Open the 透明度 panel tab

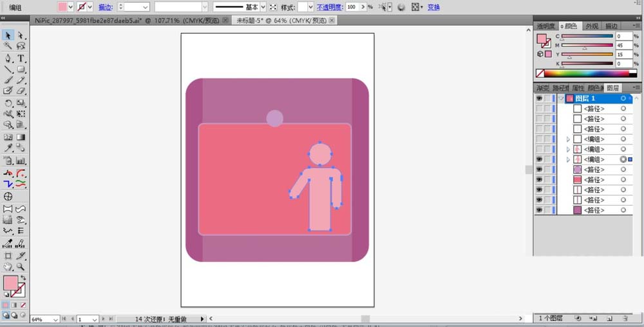[546, 26]
